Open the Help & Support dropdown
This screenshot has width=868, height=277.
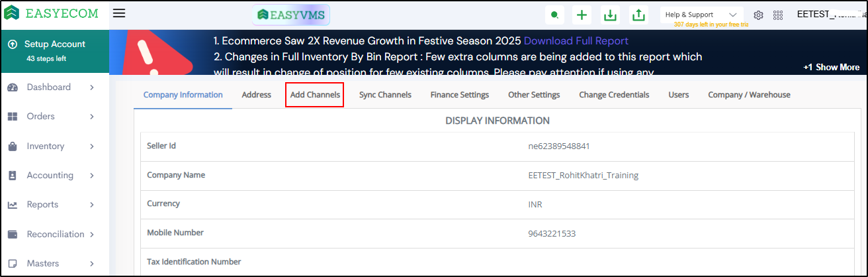701,15
